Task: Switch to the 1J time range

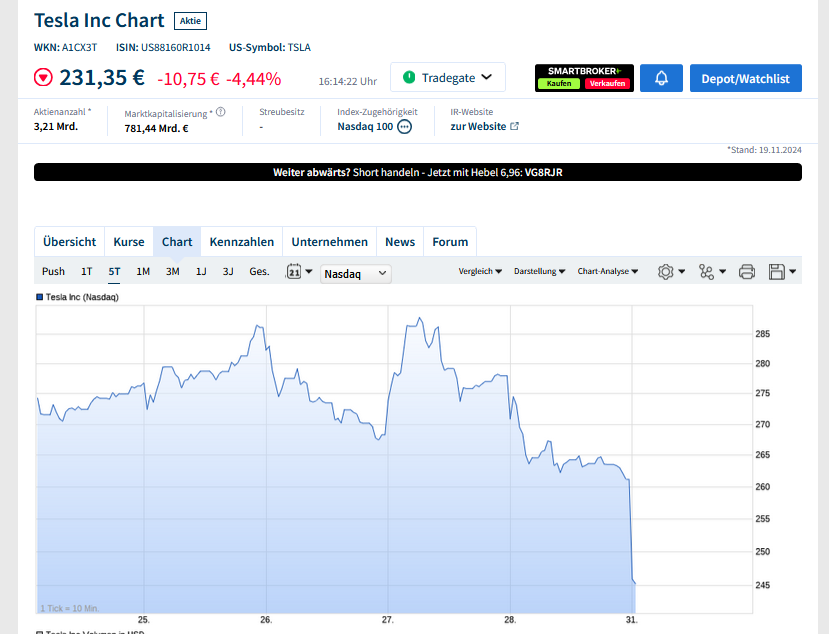Action: tap(201, 271)
